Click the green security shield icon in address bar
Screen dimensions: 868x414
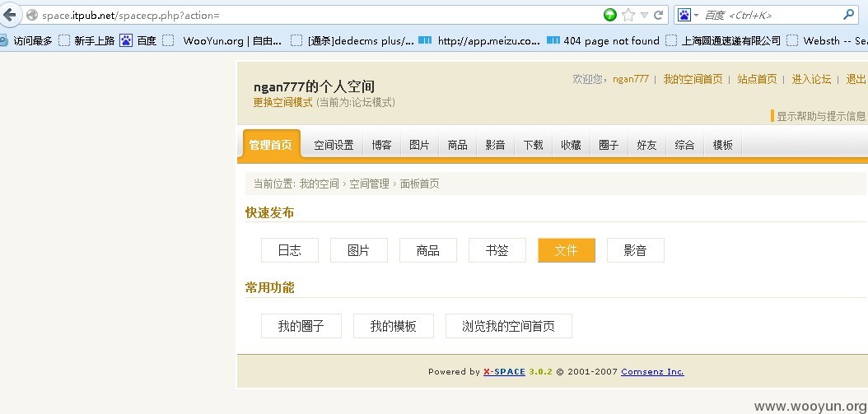click(610, 15)
